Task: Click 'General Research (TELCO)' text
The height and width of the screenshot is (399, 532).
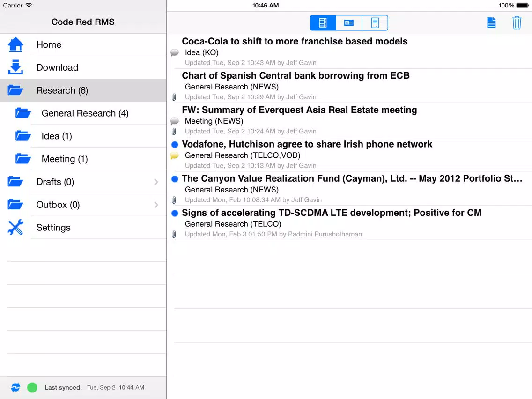Action: coord(233,224)
